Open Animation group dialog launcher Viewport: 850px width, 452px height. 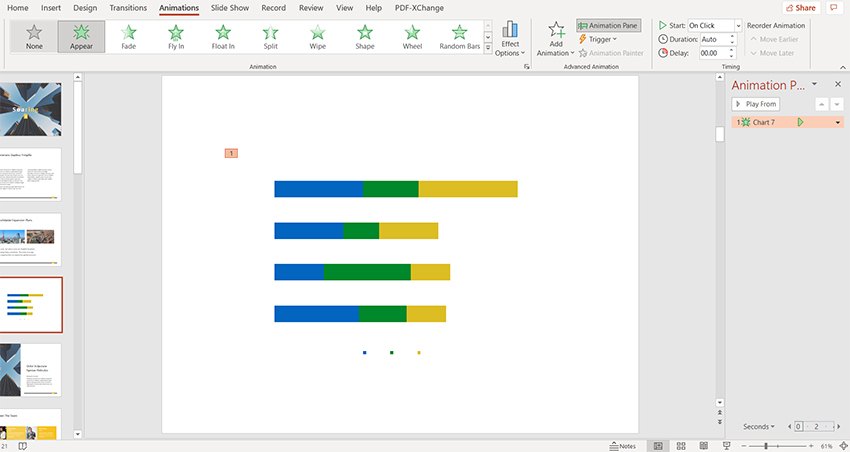pyautogui.click(x=526, y=67)
